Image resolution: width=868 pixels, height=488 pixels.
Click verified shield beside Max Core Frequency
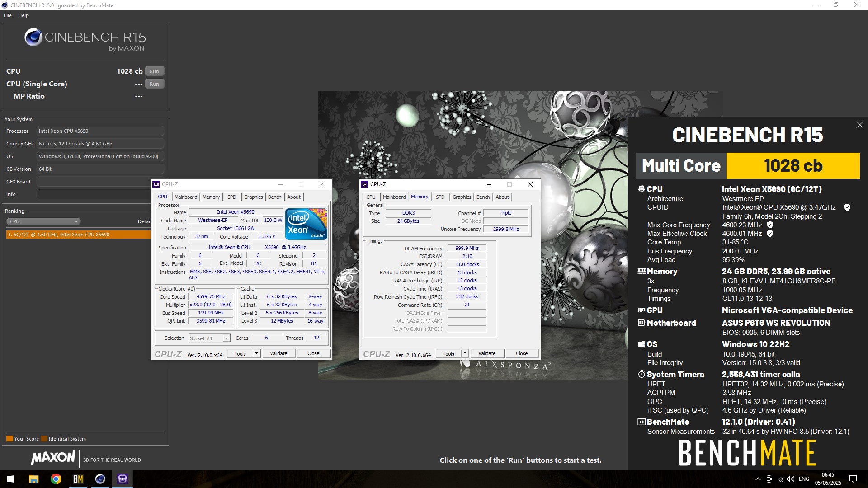pos(770,225)
